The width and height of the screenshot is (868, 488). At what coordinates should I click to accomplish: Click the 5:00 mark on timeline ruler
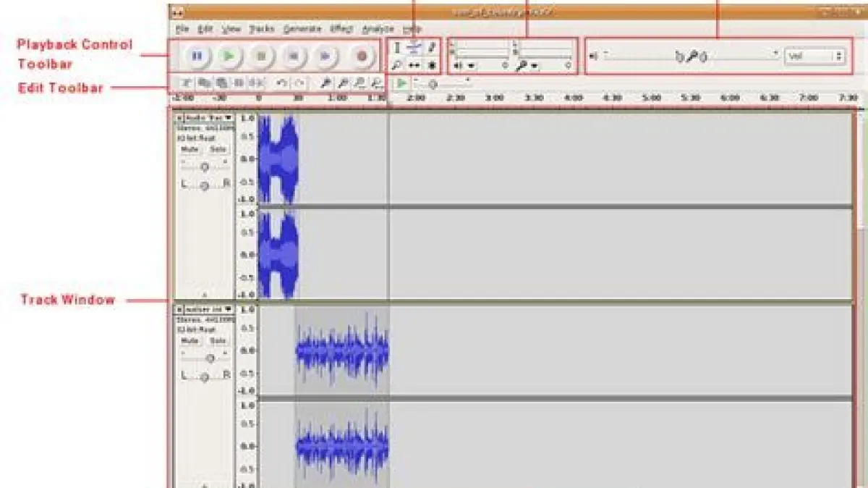pyautogui.click(x=652, y=97)
